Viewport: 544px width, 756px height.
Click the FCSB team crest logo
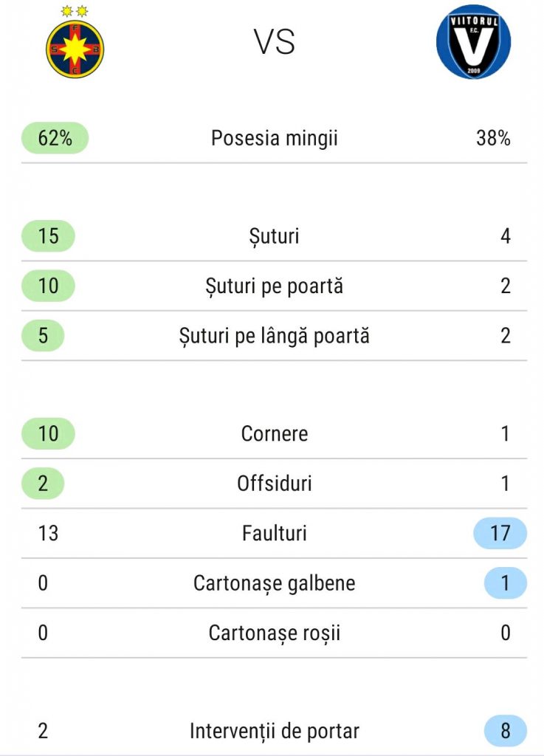[75, 49]
